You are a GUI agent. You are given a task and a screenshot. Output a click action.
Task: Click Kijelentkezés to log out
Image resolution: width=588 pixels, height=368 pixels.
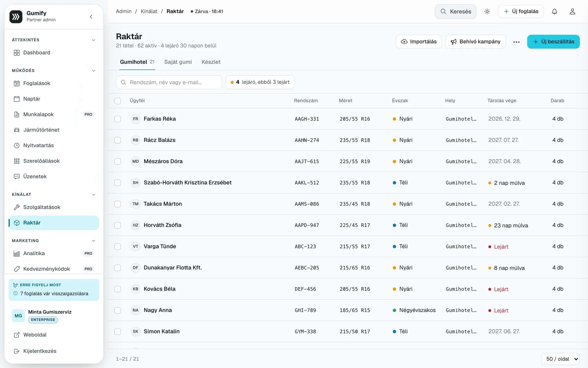tap(54, 351)
